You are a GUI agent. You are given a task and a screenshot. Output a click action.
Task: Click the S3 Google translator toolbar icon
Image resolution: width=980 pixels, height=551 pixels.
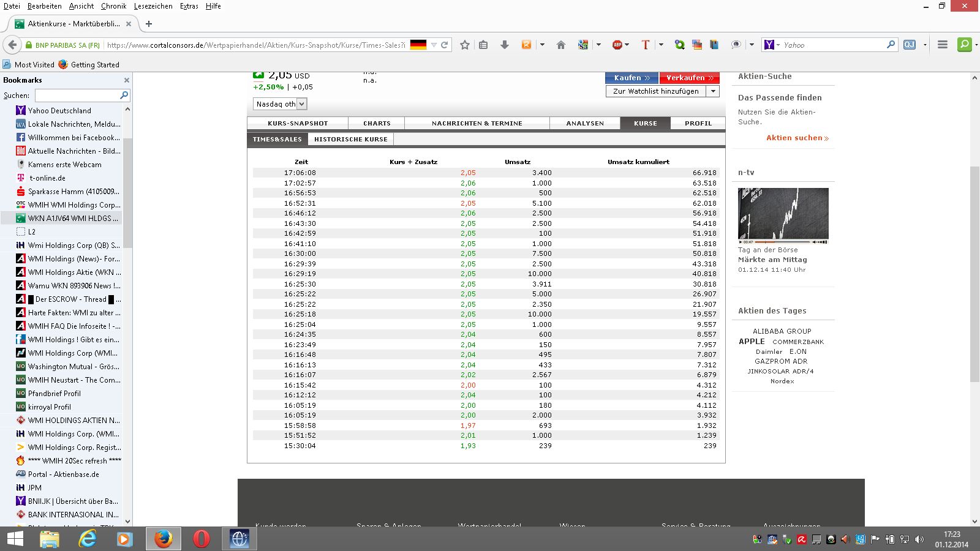click(x=583, y=45)
